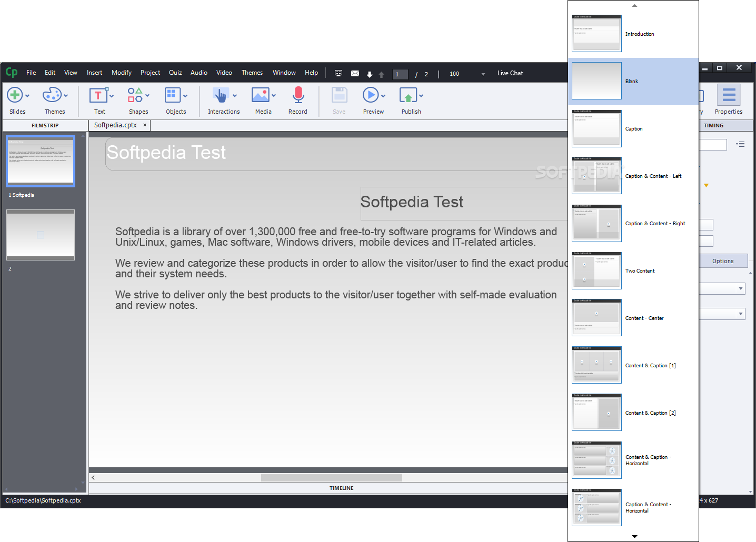
Task: Click the comments monitor icon in menu bar
Action: [339, 74]
